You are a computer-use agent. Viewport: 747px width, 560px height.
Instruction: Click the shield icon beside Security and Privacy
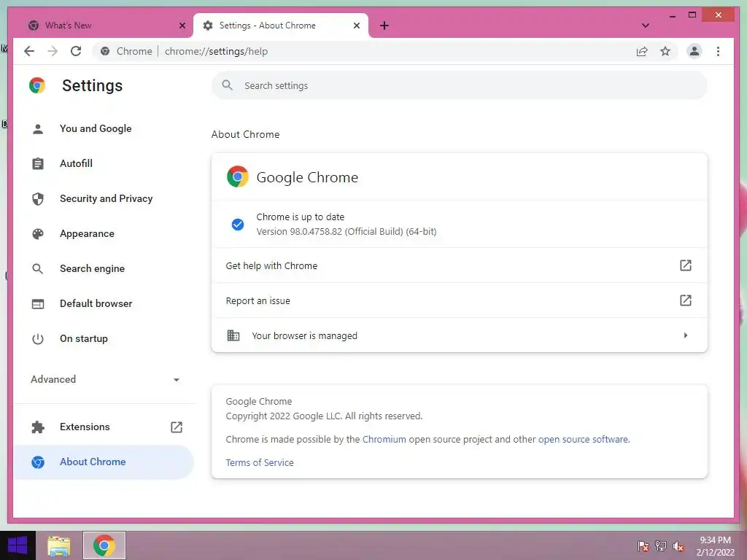38,198
